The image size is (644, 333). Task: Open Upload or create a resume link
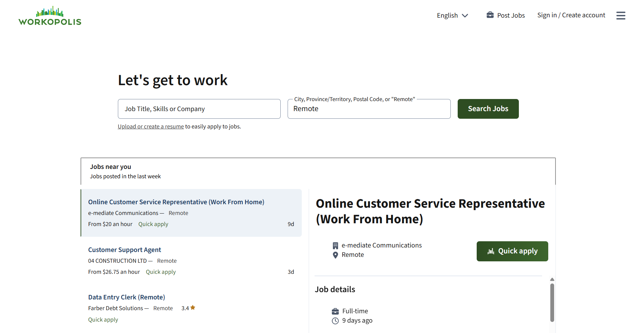coord(151,127)
